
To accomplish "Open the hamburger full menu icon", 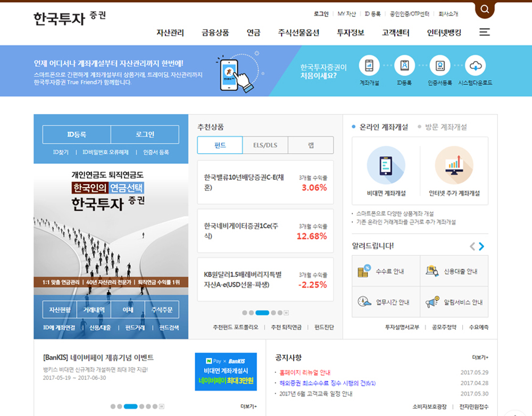I will pos(485,32).
